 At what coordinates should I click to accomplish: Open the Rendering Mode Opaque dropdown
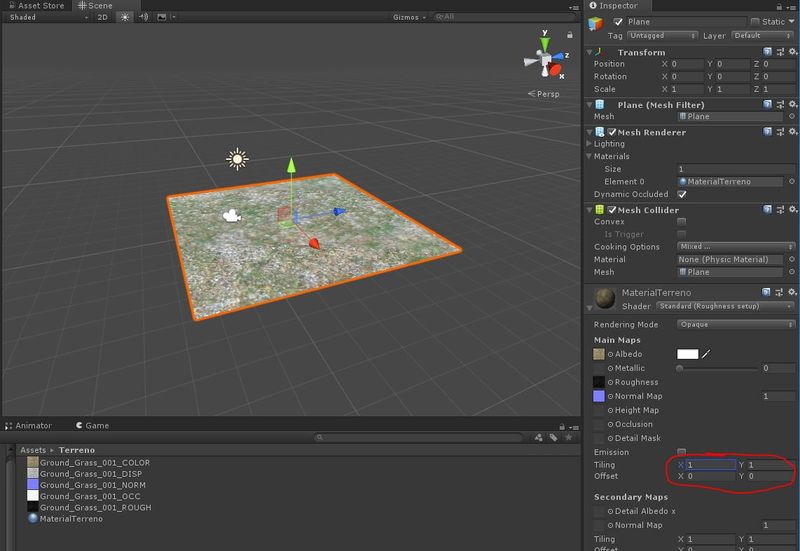click(736, 324)
